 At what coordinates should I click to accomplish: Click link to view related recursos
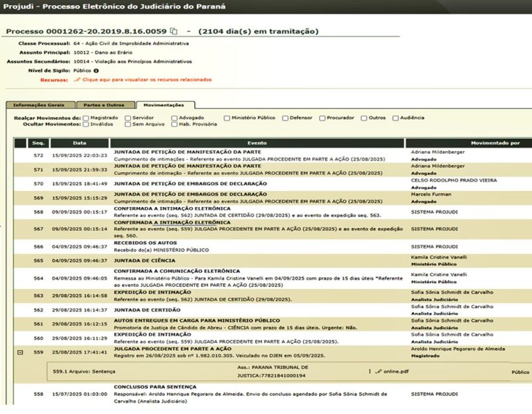point(146,80)
